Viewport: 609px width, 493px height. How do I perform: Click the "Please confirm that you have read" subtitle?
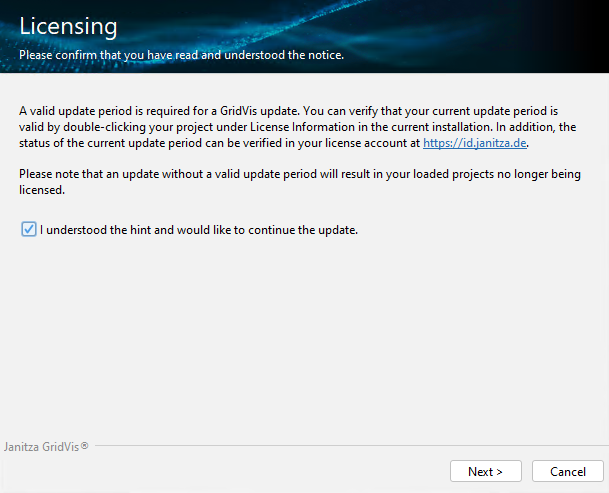(x=180, y=55)
